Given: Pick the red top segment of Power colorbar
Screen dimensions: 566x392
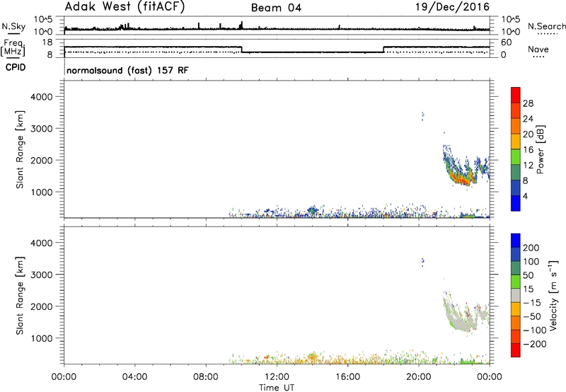Looking at the screenshot, I should [x=516, y=95].
